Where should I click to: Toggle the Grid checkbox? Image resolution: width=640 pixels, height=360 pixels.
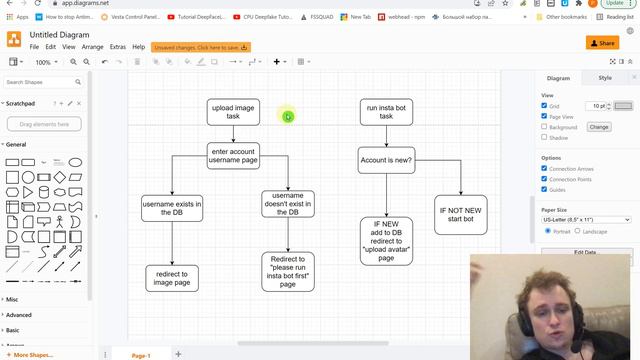[544, 106]
